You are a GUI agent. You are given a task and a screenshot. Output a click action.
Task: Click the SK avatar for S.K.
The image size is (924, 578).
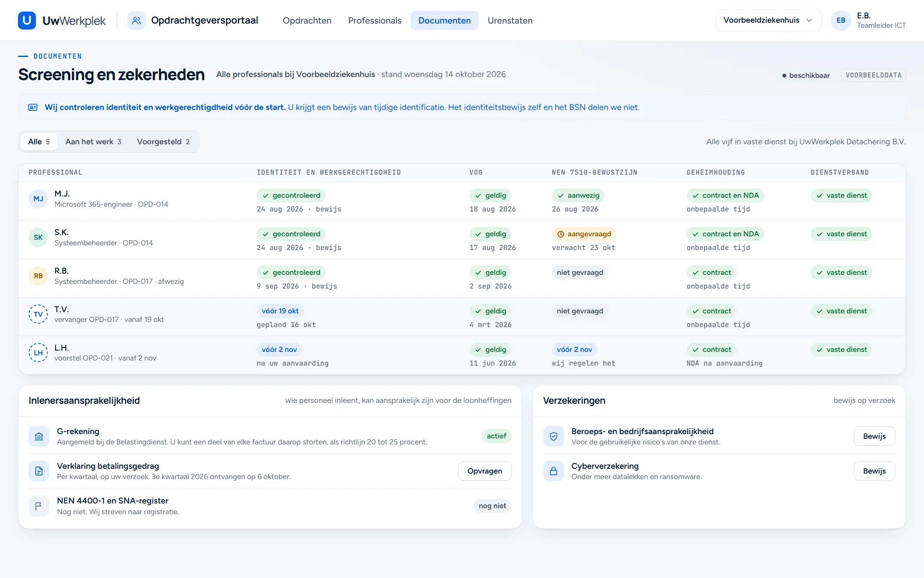point(38,237)
